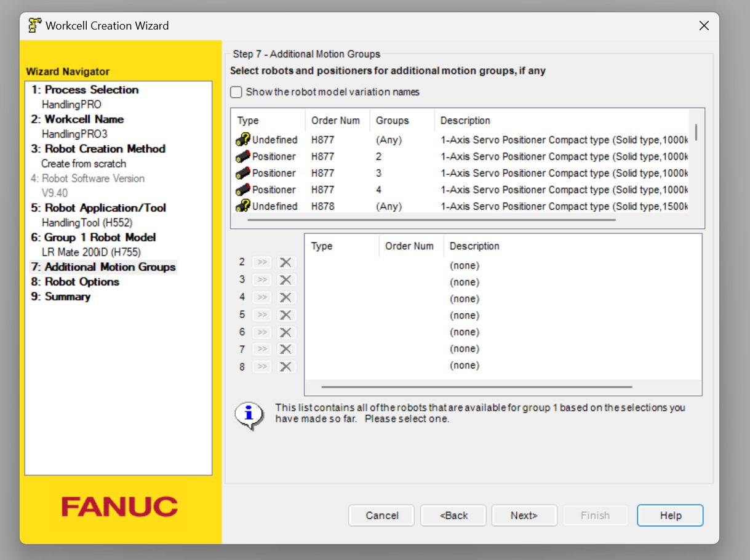750x560 pixels.
Task: Select the HandlingPRO3 workcell name text
Action: click(74, 134)
